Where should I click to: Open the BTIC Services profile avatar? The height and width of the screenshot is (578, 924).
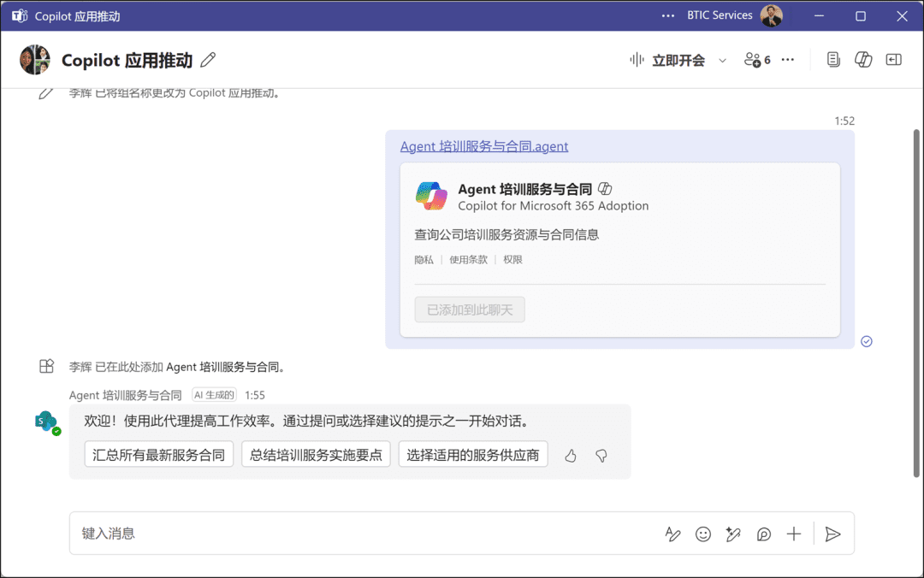pyautogui.click(x=772, y=16)
